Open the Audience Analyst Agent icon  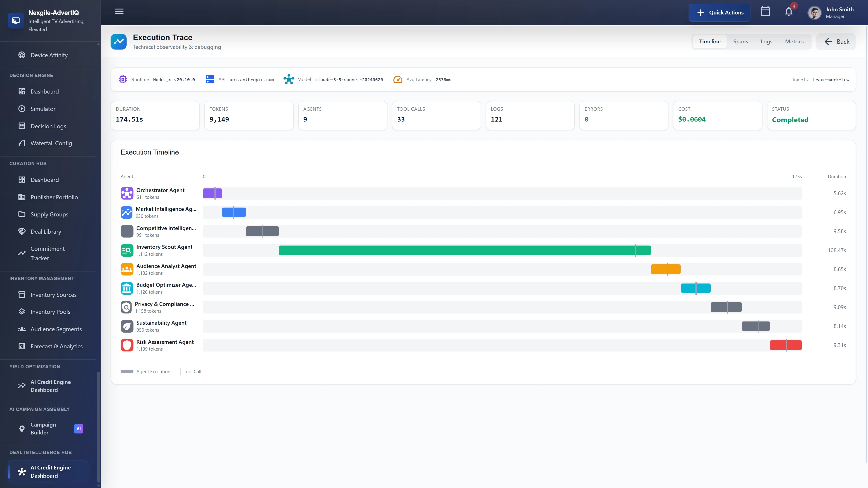(x=127, y=269)
